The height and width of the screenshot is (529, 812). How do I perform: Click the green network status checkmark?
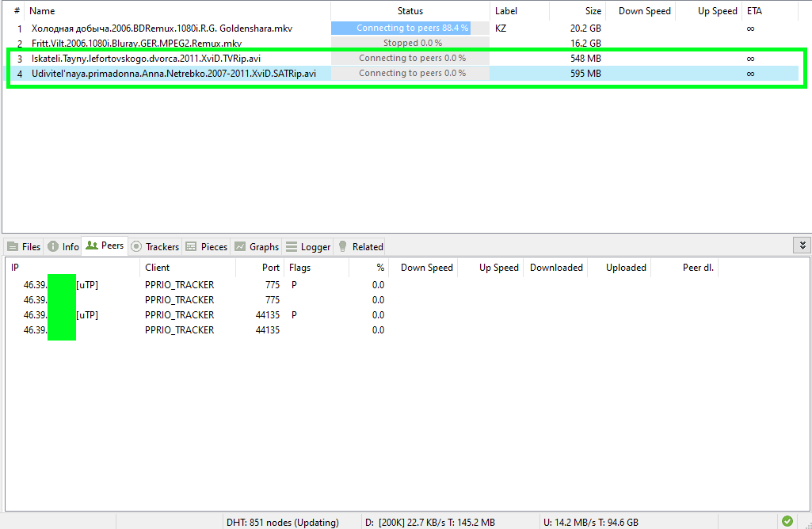(x=787, y=521)
